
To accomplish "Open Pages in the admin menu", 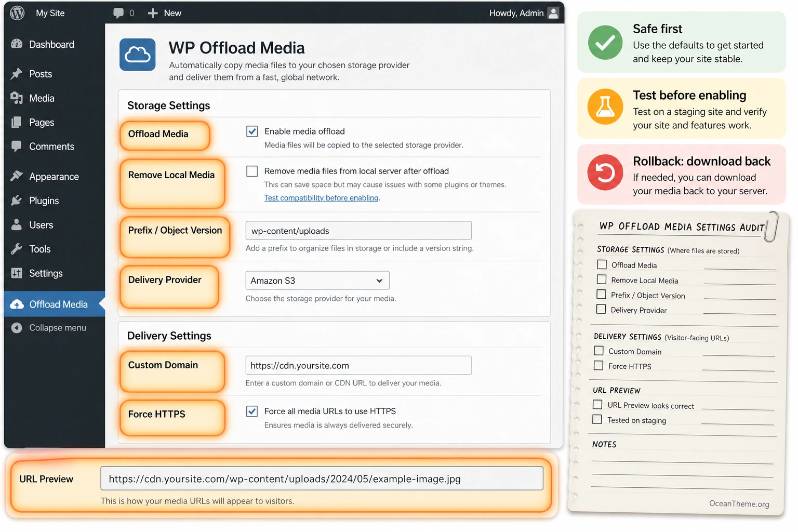I will [55, 123].
